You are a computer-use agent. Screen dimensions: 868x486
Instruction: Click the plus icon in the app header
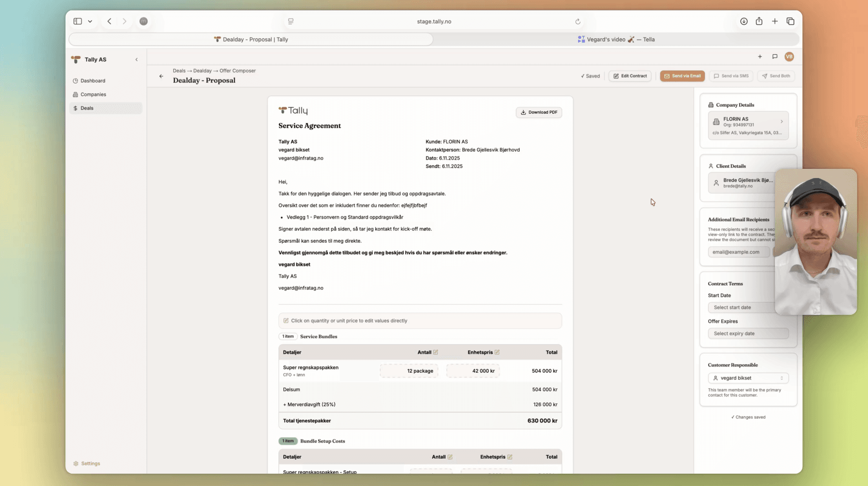point(760,57)
